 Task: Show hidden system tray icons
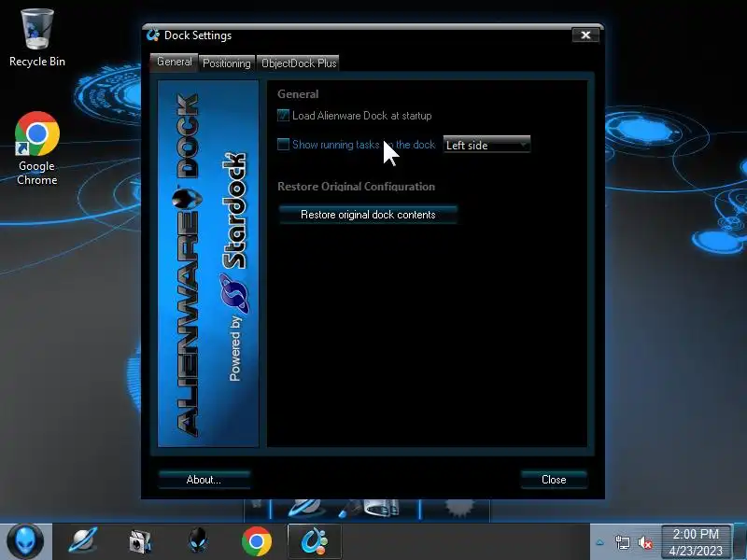[600, 542]
